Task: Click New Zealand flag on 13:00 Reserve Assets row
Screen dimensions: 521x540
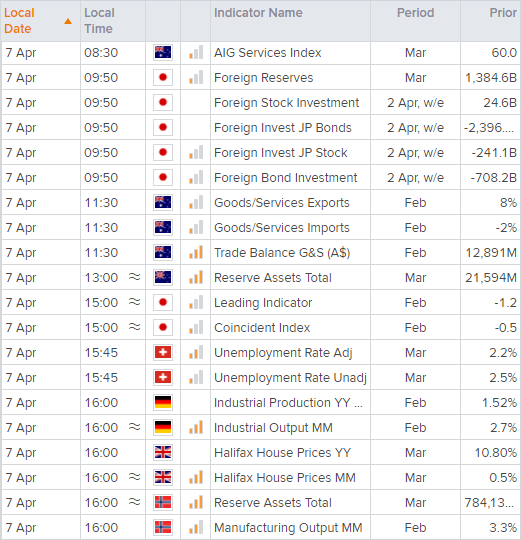Action: point(163,277)
